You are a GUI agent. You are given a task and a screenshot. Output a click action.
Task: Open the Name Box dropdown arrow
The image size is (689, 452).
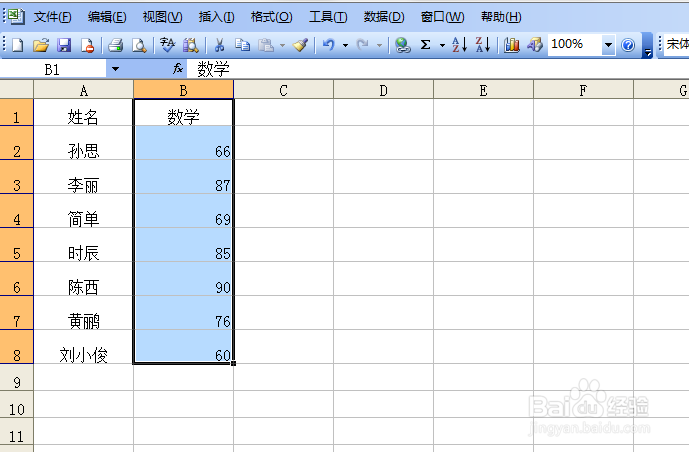click(115, 69)
